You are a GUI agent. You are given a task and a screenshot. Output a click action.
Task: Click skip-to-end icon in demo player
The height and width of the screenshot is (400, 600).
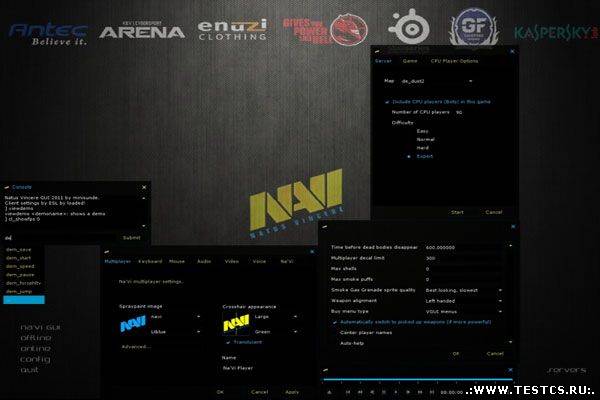point(432,392)
